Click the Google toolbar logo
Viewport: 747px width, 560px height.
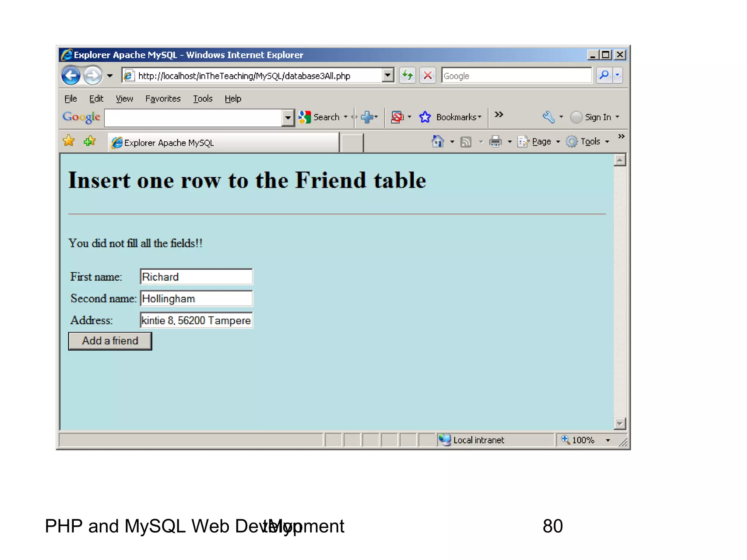(81, 117)
